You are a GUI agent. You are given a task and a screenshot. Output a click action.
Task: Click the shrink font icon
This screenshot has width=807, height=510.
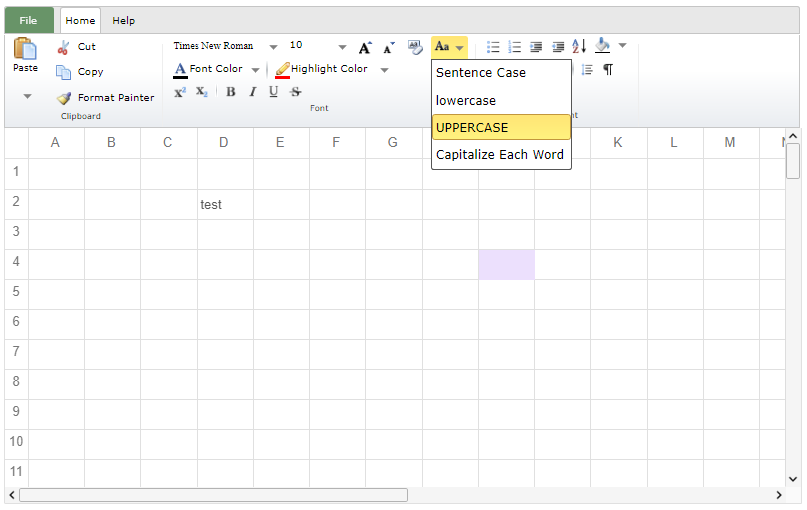click(389, 47)
